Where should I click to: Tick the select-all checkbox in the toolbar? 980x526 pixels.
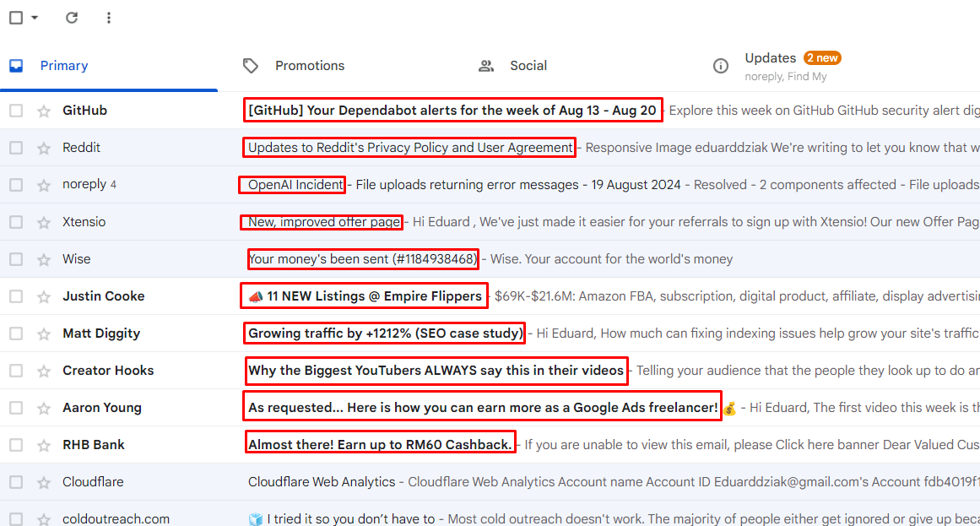click(16, 18)
